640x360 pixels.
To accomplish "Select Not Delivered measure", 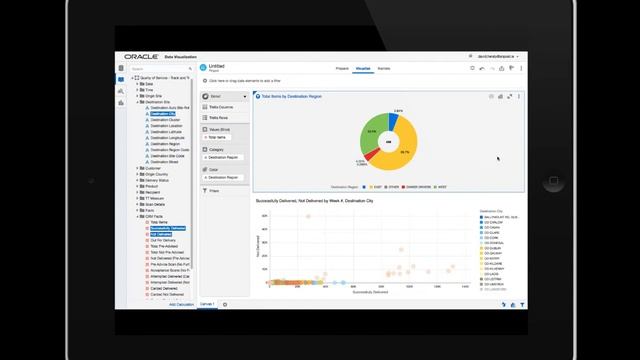I will (x=161, y=234).
